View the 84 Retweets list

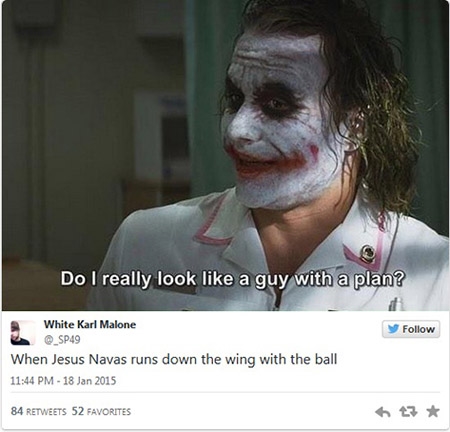38,411
